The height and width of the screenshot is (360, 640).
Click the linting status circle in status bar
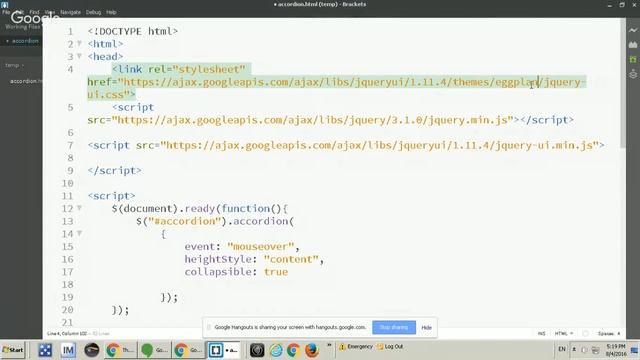(585, 333)
